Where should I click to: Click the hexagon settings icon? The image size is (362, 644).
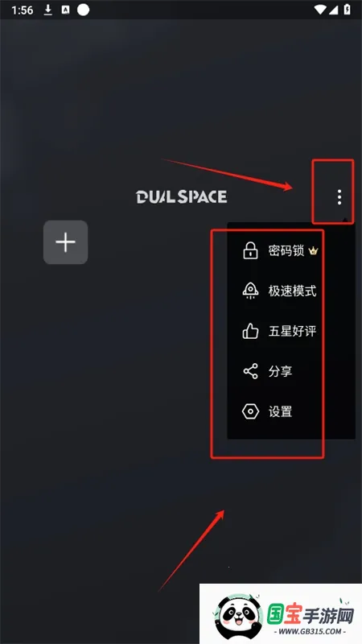[250, 411]
